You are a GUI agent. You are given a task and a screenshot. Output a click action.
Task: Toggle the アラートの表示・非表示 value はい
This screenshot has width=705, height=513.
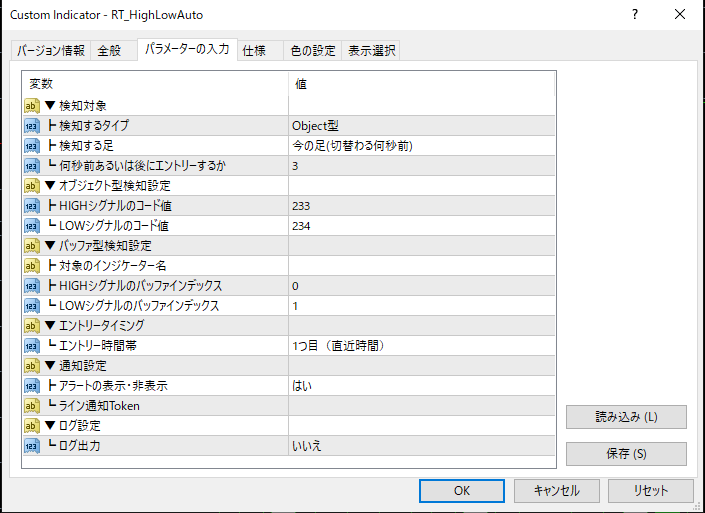pyautogui.click(x=420, y=385)
